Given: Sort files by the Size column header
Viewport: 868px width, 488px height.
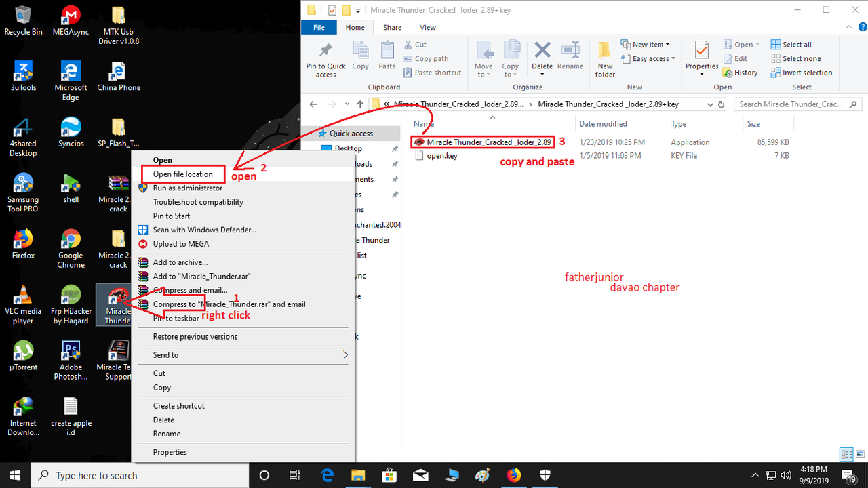Looking at the screenshot, I should point(770,124).
